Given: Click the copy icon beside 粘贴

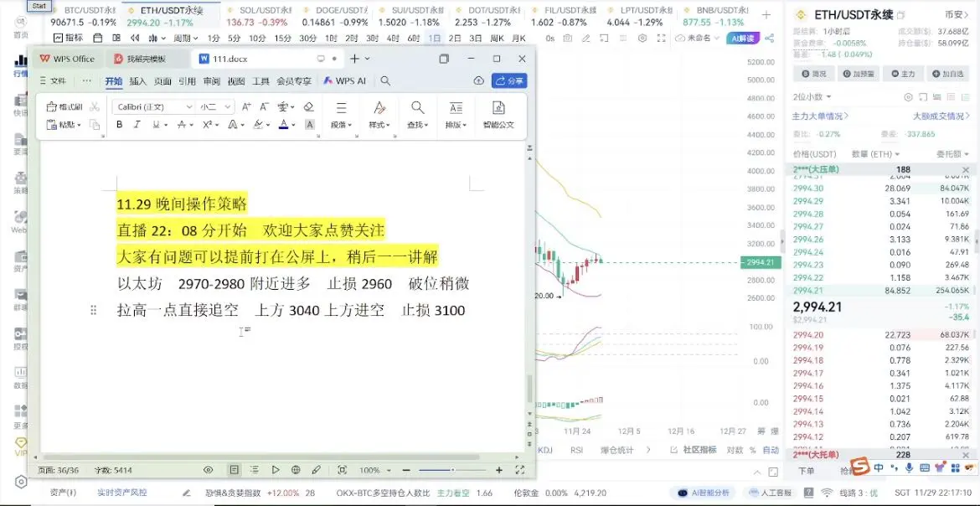Looking at the screenshot, I should pyautogui.click(x=95, y=125).
